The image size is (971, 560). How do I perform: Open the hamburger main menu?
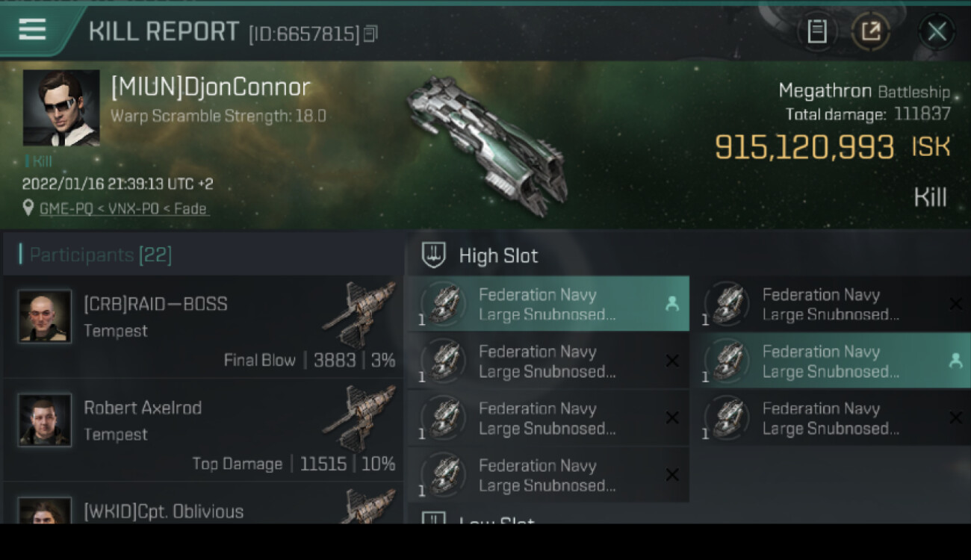click(32, 30)
